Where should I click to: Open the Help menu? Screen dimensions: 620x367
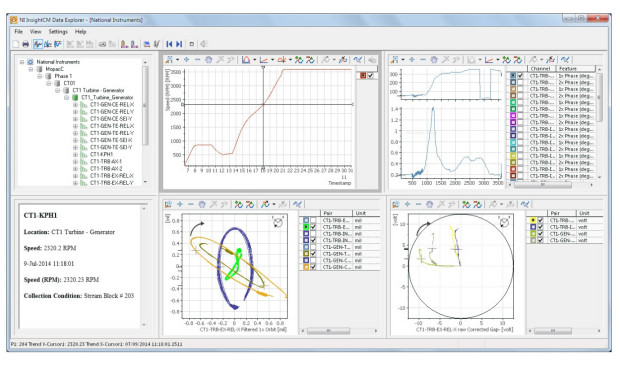(x=81, y=32)
